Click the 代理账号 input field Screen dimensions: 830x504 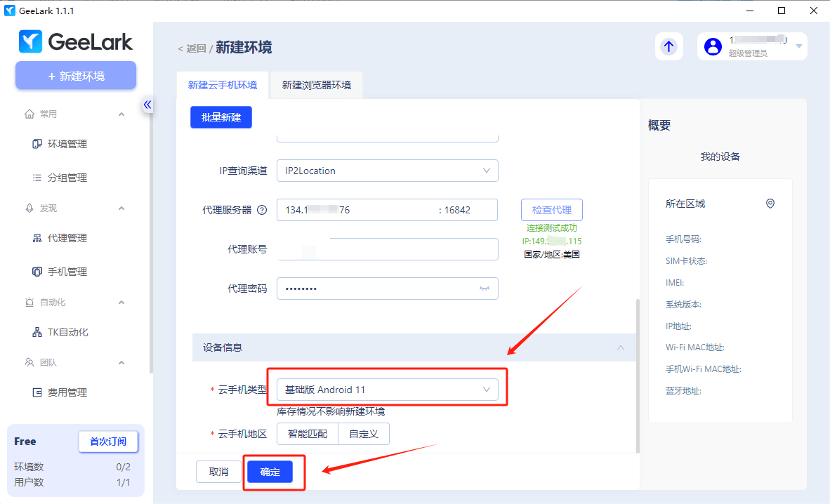click(x=387, y=249)
